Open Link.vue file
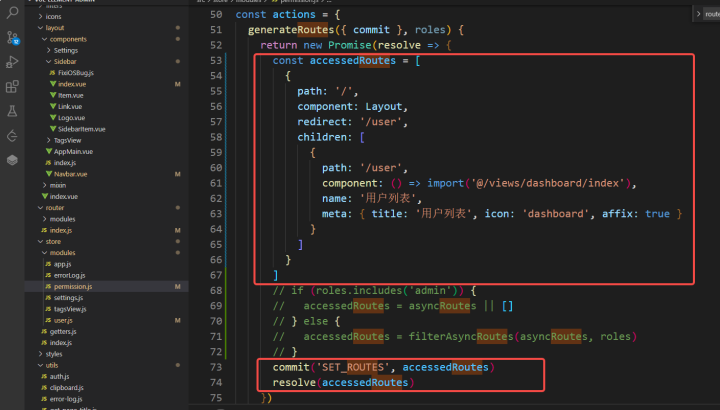This screenshot has width=720, height=410. [70, 107]
